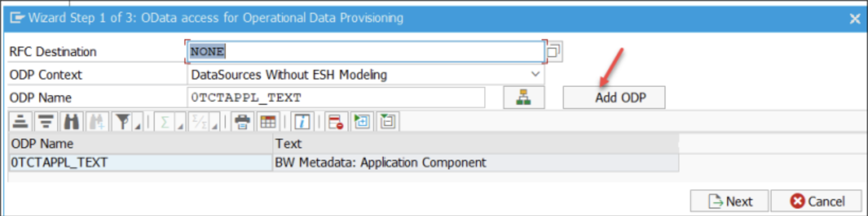Click the Text column header
Image resolution: width=868 pixels, height=216 pixels.
(476, 143)
